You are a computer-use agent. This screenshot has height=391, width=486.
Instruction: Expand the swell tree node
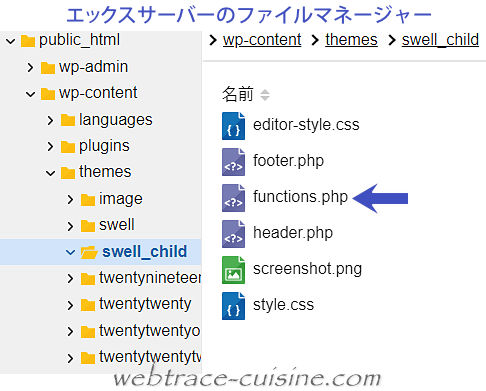tap(70, 226)
